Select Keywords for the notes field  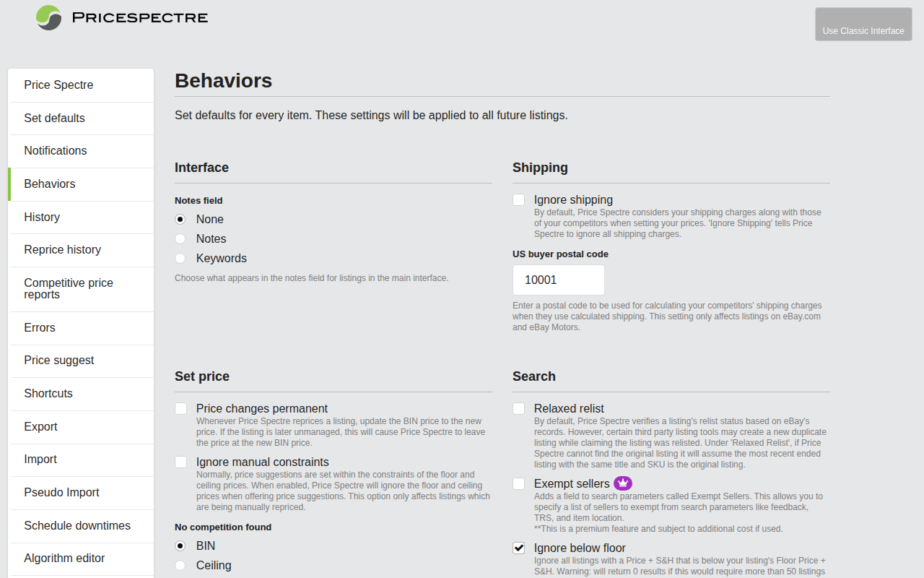click(180, 258)
